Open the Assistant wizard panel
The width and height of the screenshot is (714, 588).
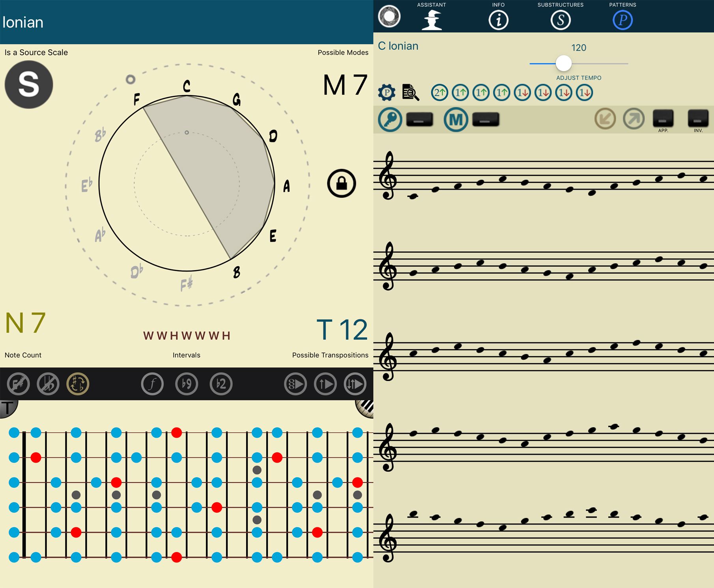coord(432,20)
